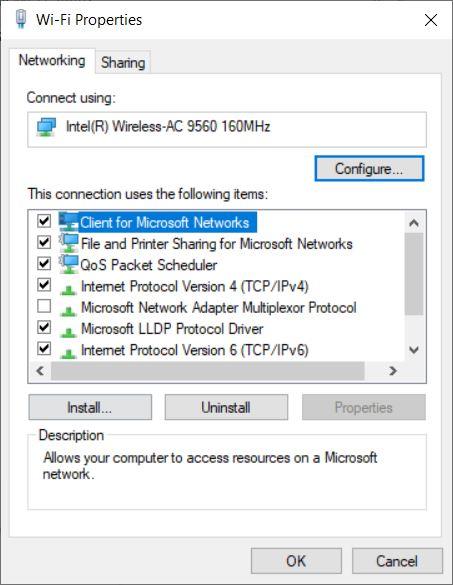Switch to the Sharing tab

coord(123,62)
